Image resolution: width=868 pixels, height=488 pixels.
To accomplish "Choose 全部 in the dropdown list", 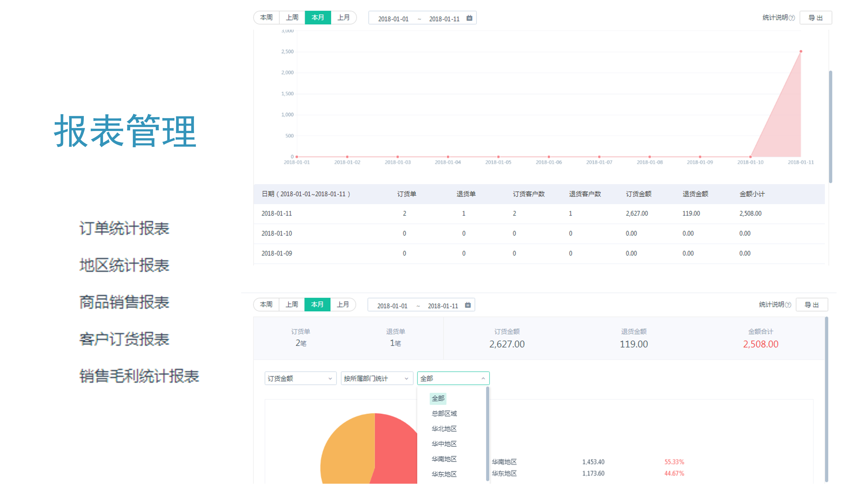I will coord(438,398).
